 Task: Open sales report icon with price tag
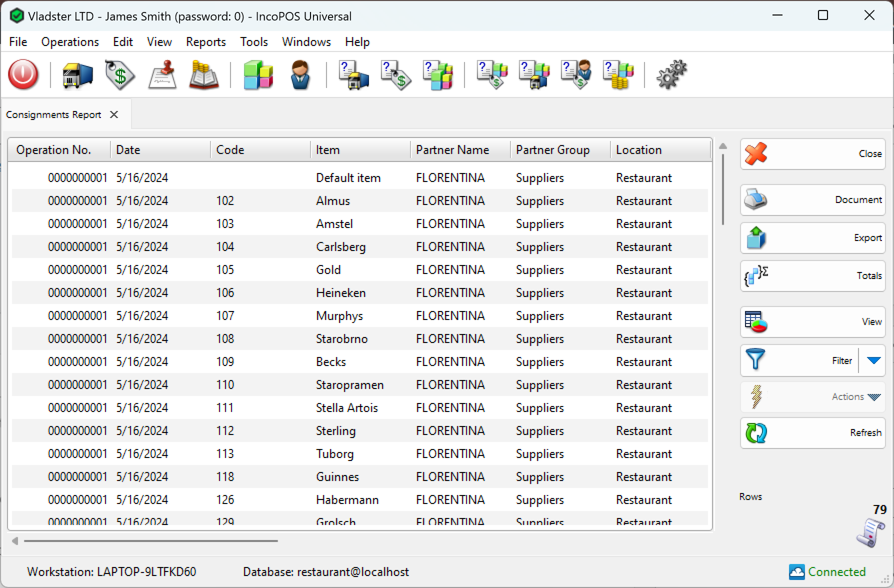[395, 75]
